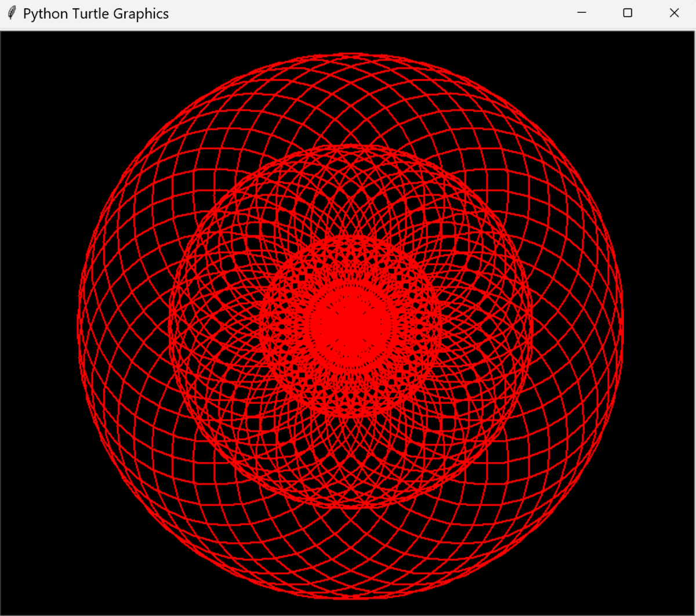The width and height of the screenshot is (696, 616).
Task: Click the top edge of the second-largest ring
Action: (351, 145)
